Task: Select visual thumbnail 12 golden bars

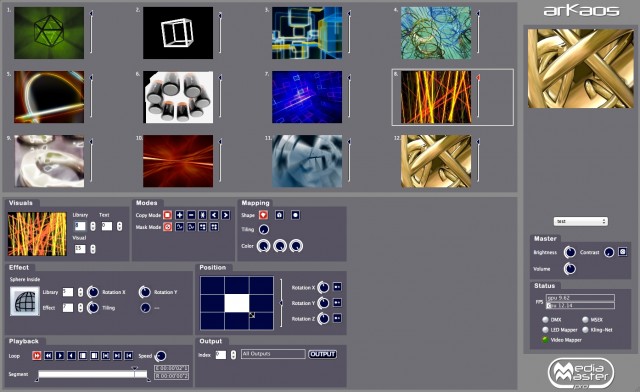Action: click(436, 161)
